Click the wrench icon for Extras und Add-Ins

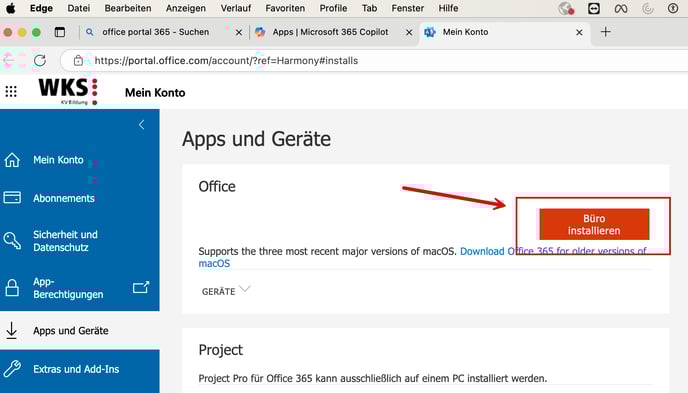(12, 369)
